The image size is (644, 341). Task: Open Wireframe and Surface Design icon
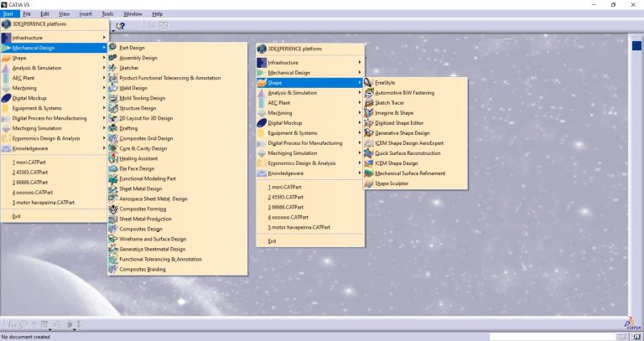coord(113,239)
